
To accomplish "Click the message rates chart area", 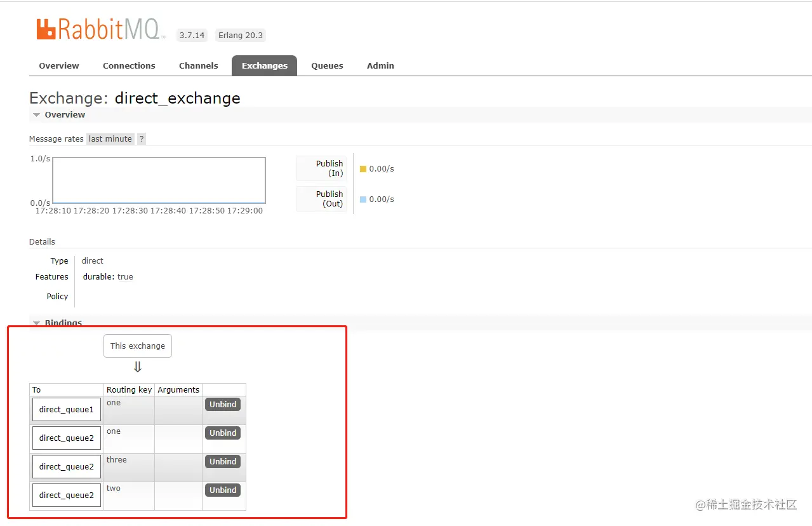I will tap(159, 180).
